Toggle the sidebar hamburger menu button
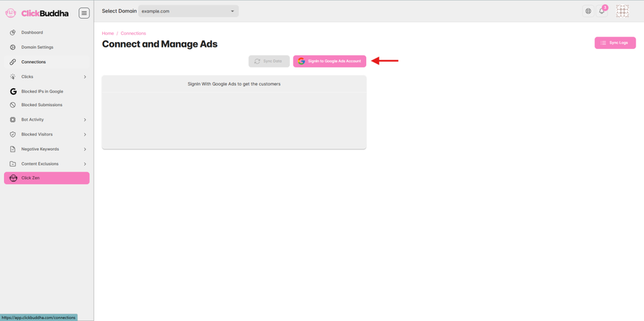This screenshot has height=321, width=644. coord(84,13)
